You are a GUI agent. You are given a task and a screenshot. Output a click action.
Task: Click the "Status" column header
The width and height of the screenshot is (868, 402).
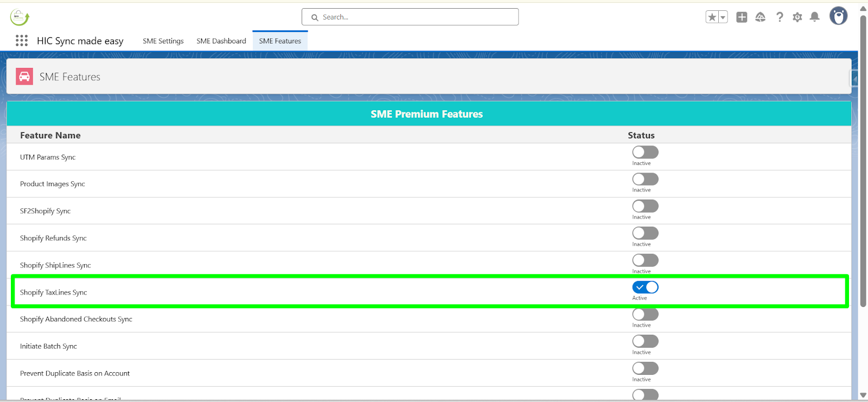pyautogui.click(x=641, y=136)
